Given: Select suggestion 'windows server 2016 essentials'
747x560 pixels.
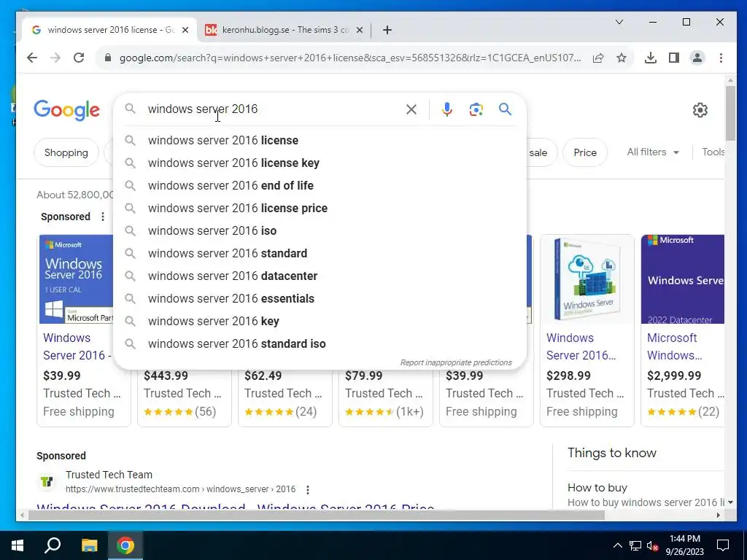Looking at the screenshot, I should click(320, 298).
